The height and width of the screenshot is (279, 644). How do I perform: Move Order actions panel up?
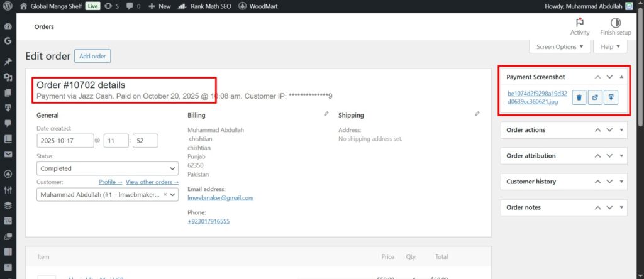598,130
